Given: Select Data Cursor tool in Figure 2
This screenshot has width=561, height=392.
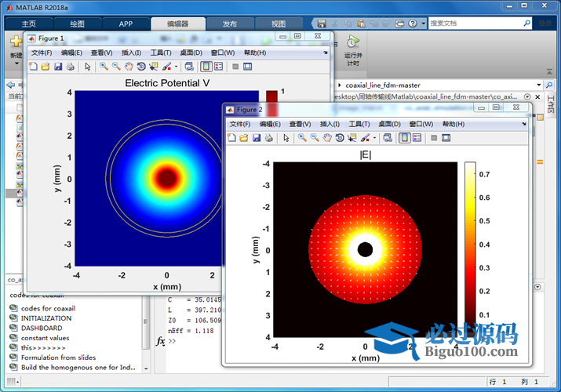Looking at the screenshot, I should pyautogui.click(x=352, y=138).
